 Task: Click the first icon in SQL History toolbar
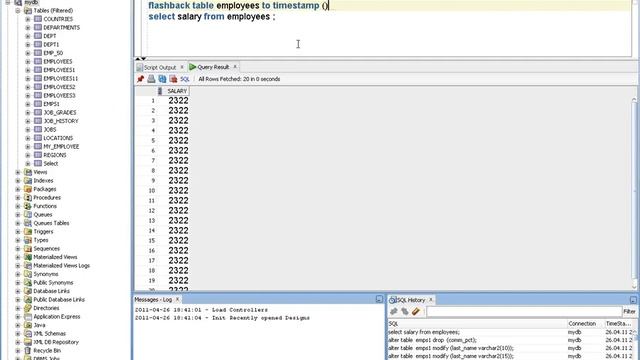394,311
